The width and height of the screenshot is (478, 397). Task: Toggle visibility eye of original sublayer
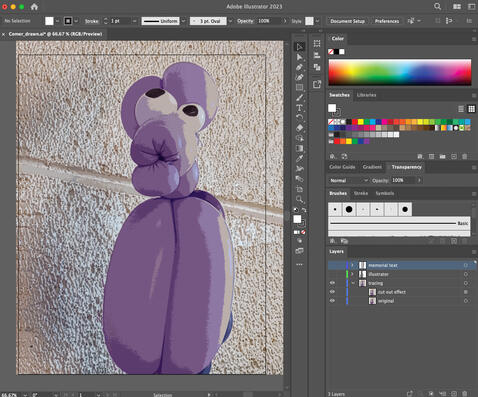coord(332,301)
